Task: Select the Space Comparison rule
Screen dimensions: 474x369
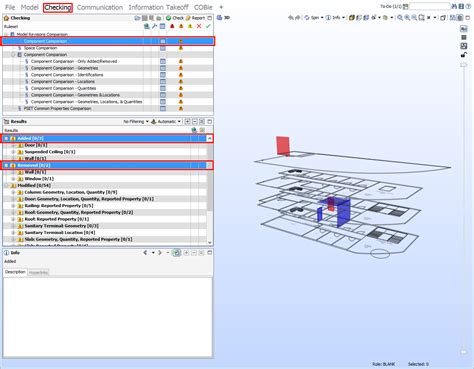Action: [x=40, y=48]
